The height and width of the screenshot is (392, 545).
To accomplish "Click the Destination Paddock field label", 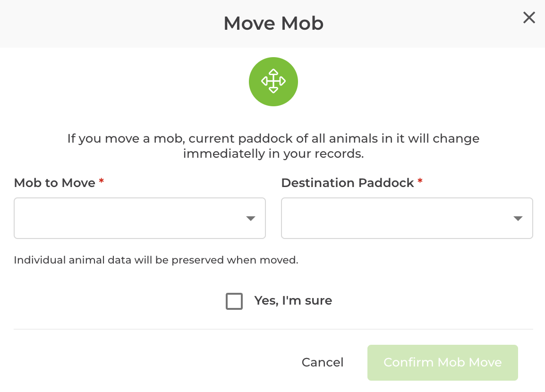I will pyautogui.click(x=347, y=183).
